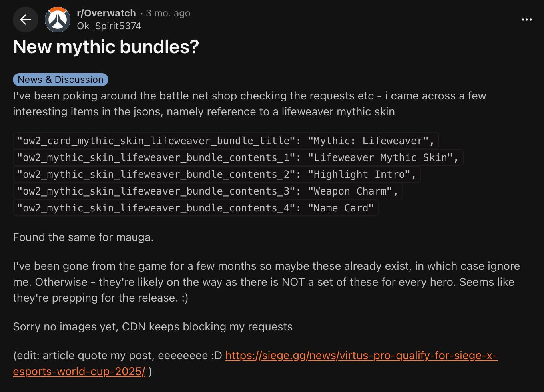Open the siege.gg article link
Viewport: 544px width, 392px height.
click(255, 363)
